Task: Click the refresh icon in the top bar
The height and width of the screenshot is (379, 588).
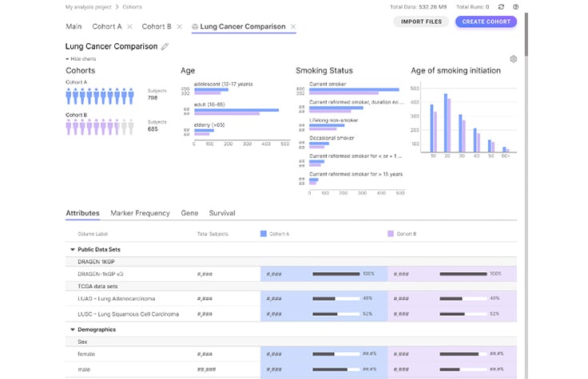Action: click(501, 6)
